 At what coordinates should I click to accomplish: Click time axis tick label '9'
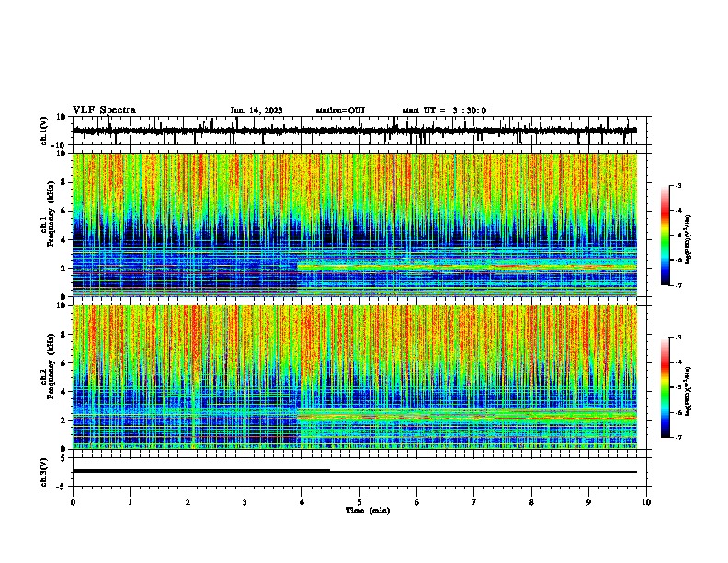click(x=588, y=501)
